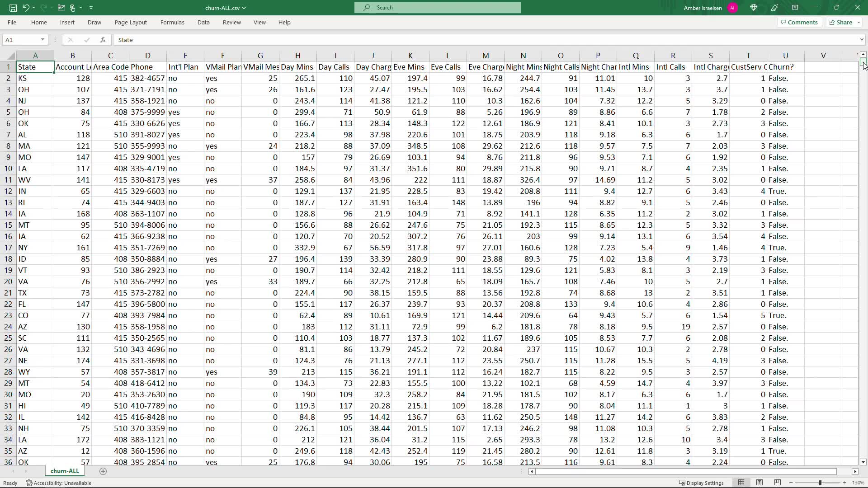Click the Coming Soon megaphone icon
This screenshot has width=868, height=488.
coord(774,8)
